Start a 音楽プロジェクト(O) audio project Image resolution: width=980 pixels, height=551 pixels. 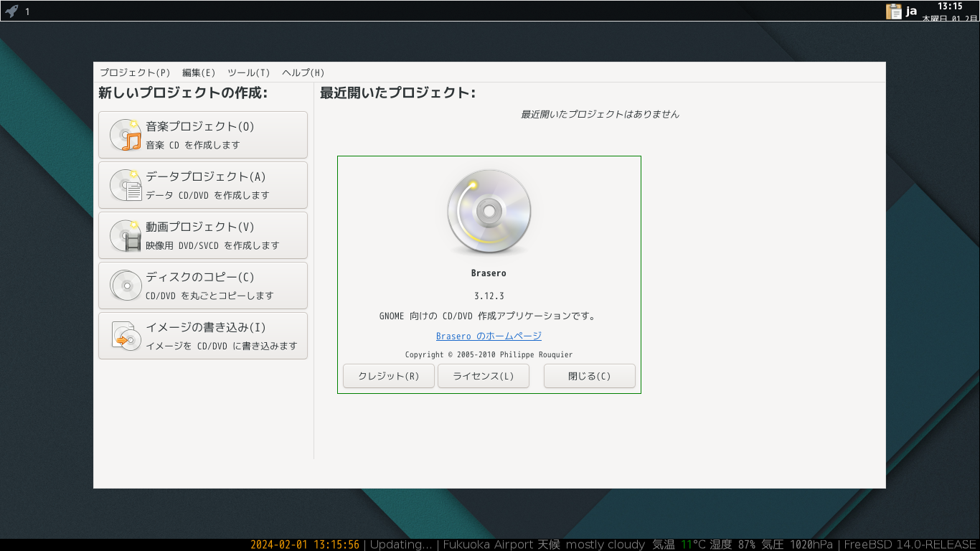click(203, 135)
